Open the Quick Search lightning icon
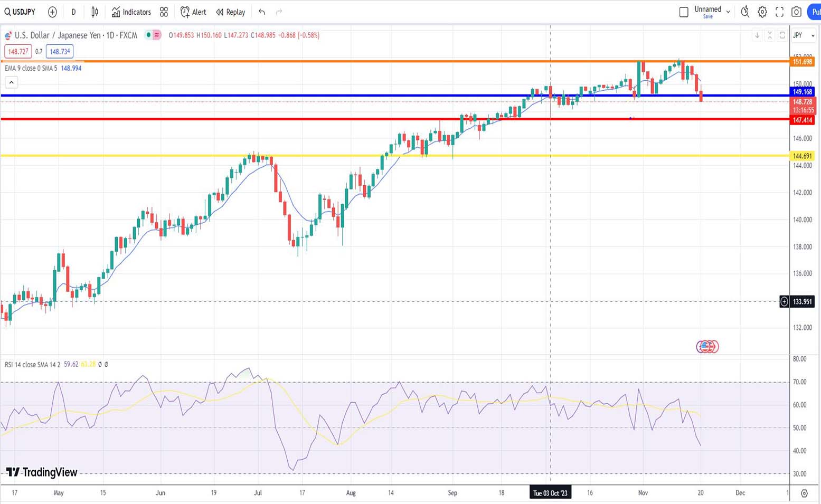 tap(744, 12)
